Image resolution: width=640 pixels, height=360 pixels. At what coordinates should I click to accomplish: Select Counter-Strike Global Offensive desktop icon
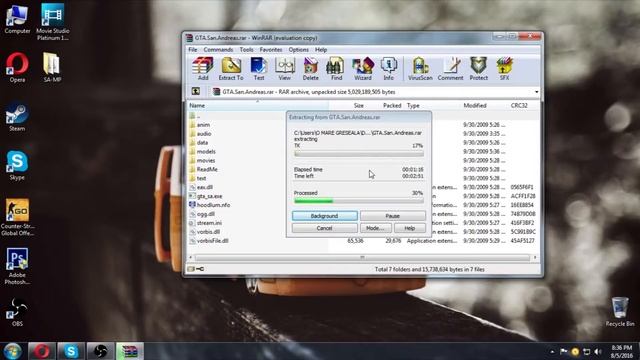(x=17, y=217)
